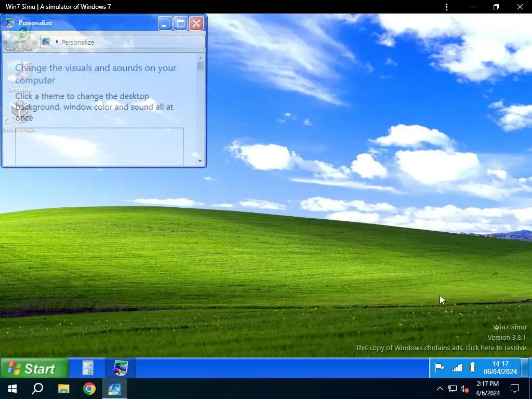The image size is (532, 399).
Task: Open Calculator from the simulator taskbar
Action: [x=88, y=368]
